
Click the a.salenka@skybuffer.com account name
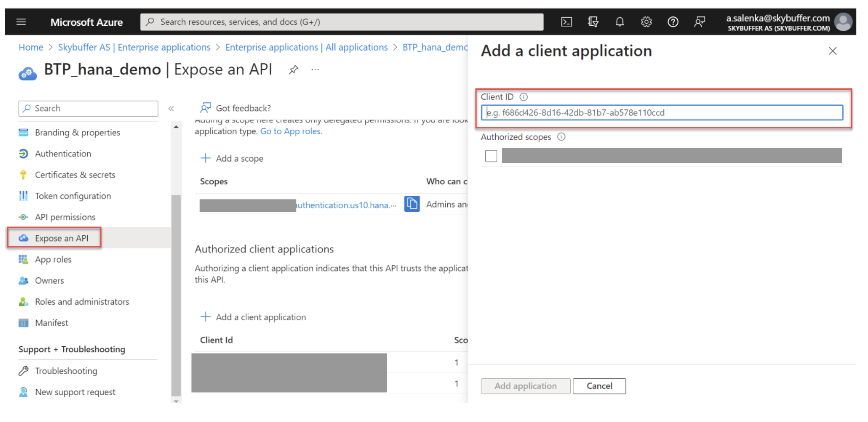(x=778, y=18)
